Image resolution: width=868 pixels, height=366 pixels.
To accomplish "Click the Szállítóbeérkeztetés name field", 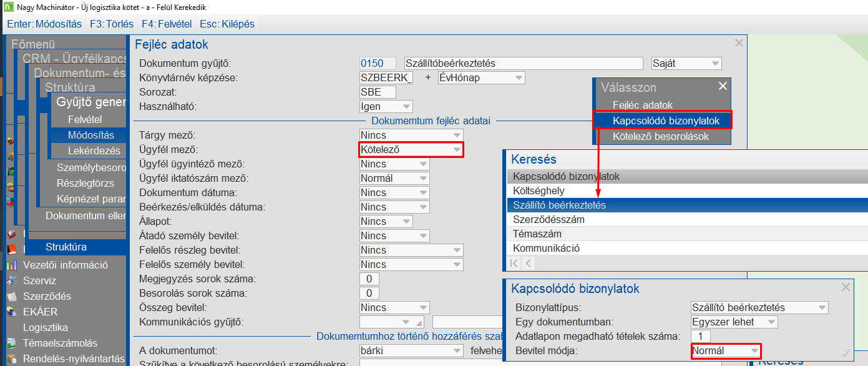I will coord(523,63).
